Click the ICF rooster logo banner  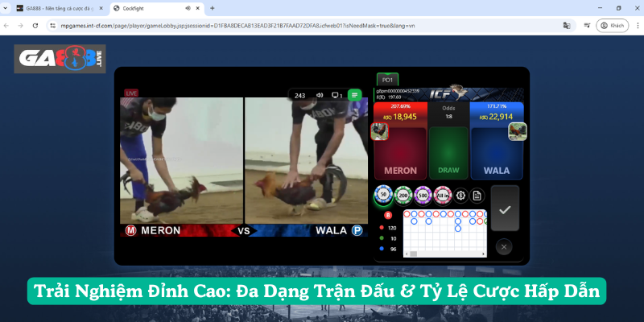[449, 93]
